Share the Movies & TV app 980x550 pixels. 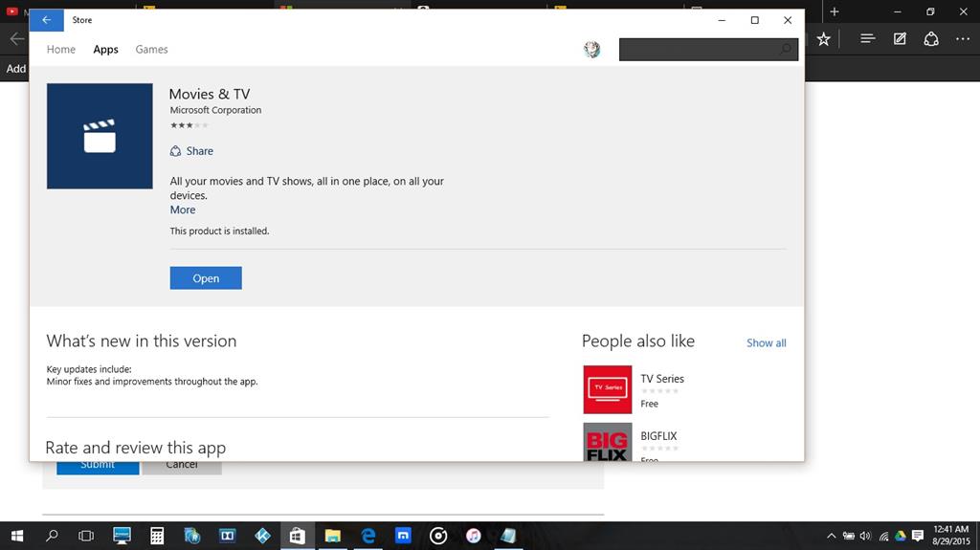pyautogui.click(x=191, y=150)
